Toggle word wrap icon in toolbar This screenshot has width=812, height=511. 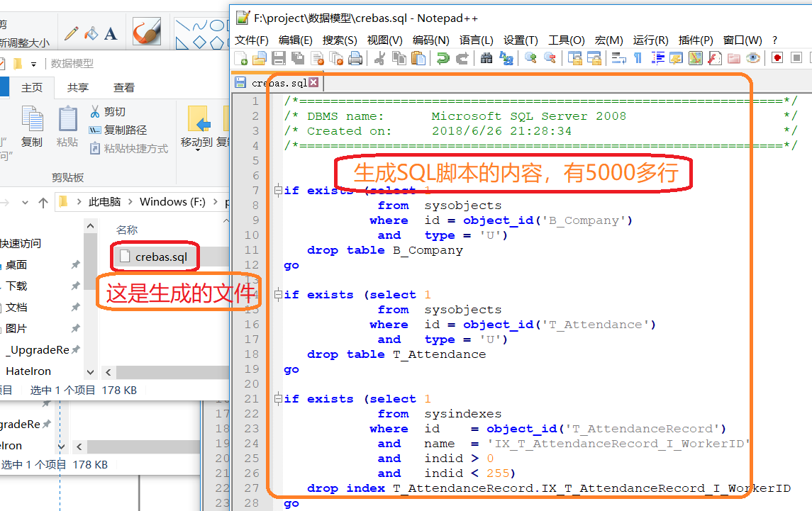[618, 58]
